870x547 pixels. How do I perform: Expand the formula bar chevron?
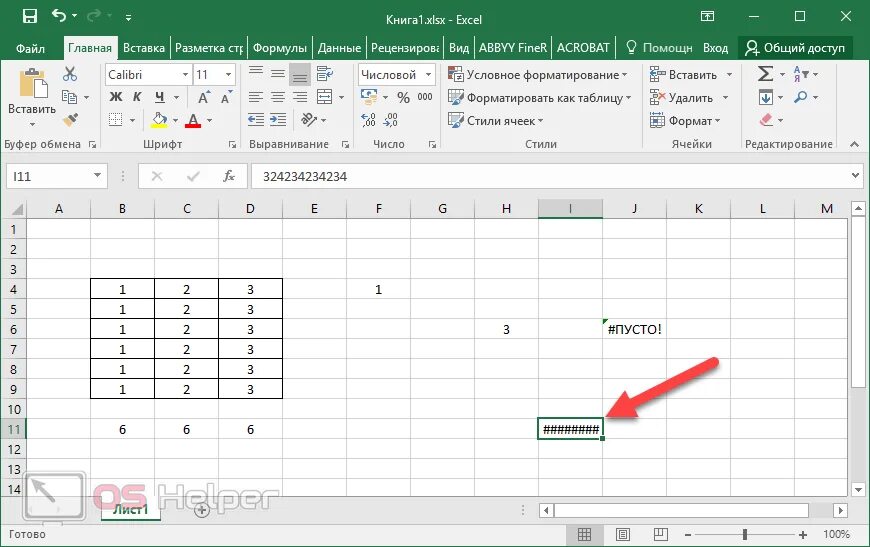[x=855, y=176]
